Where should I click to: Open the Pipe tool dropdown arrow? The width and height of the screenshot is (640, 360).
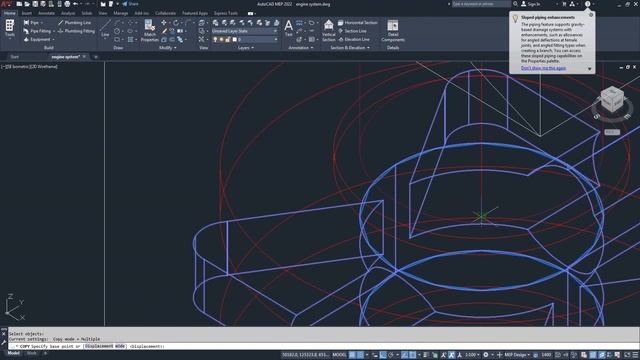click(x=42, y=23)
